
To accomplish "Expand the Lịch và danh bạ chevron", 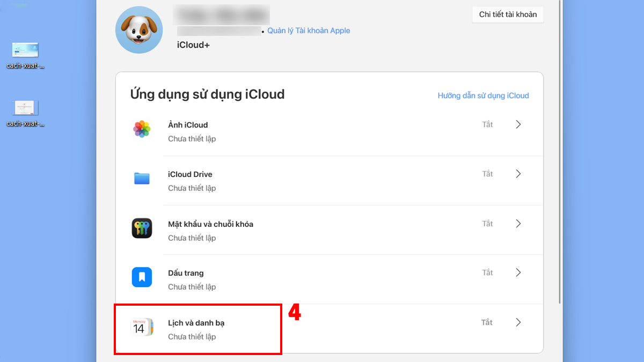I will tap(518, 322).
